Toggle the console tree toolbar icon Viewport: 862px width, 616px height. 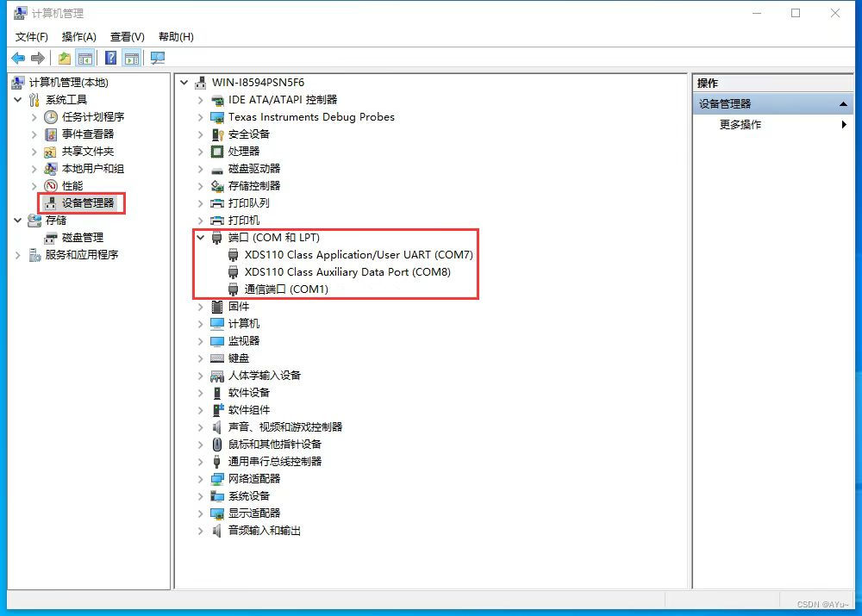click(85, 58)
